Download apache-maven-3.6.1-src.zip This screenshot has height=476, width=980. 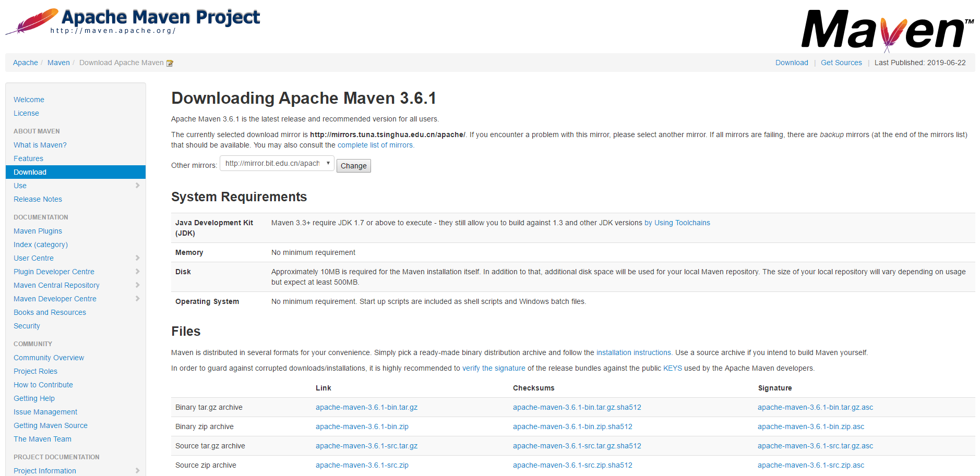[362, 465]
